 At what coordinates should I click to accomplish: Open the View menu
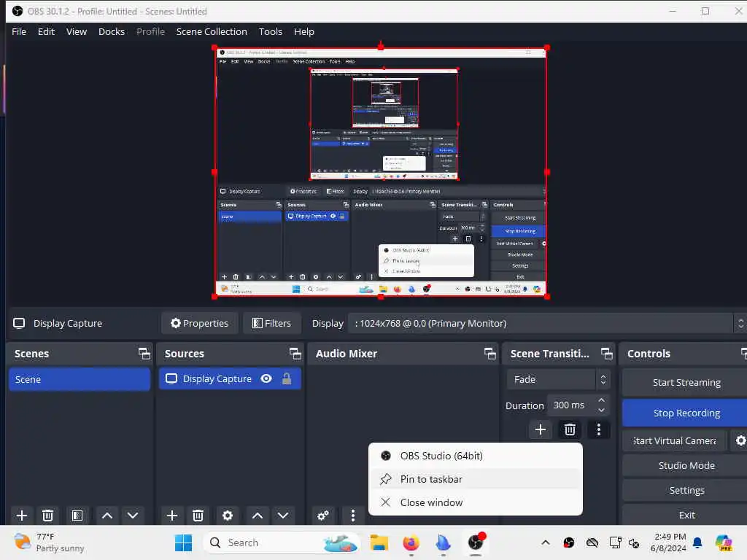coord(76,32)
